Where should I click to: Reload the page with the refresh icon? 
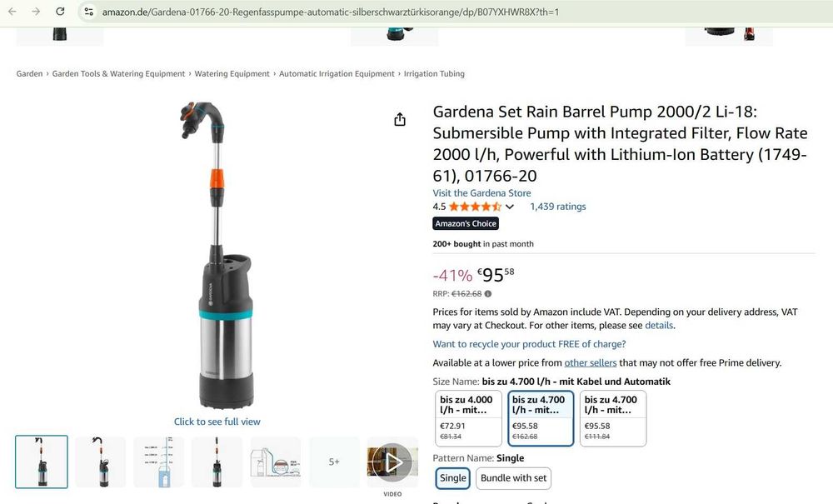pyautogui.click(x=60, y=11)
